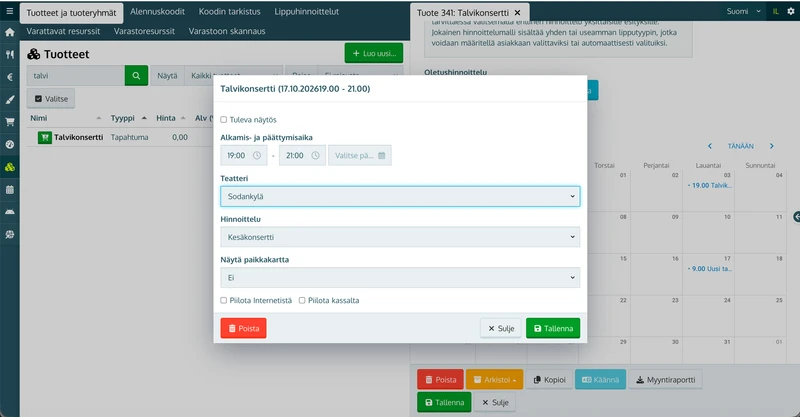Open the 19.00 Talvik calendar event
The image size is (800, 417).
pyautogui.click(x=709, y=185)
